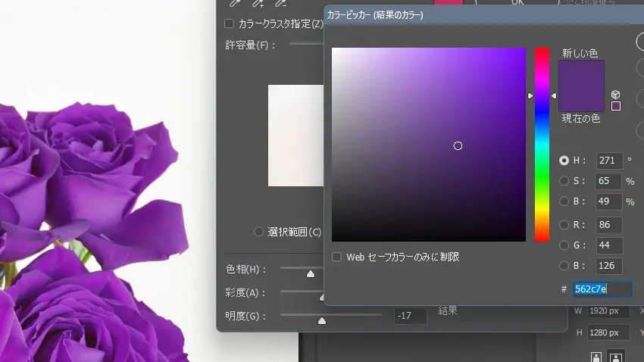Click the 色相 hue slider handle
644x362 pixels.
[311, 273]
